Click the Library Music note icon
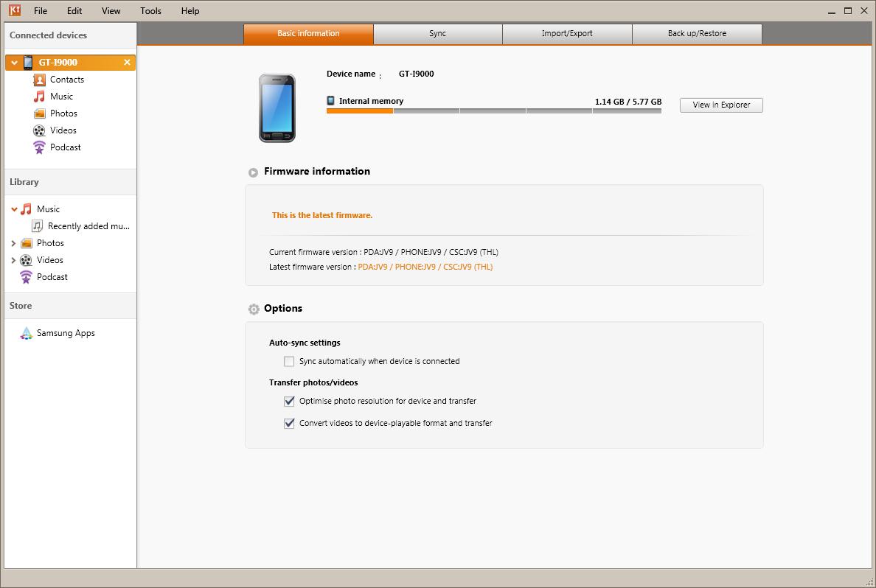This screenshot has height=588, width=876. click(x=27, y=209)
